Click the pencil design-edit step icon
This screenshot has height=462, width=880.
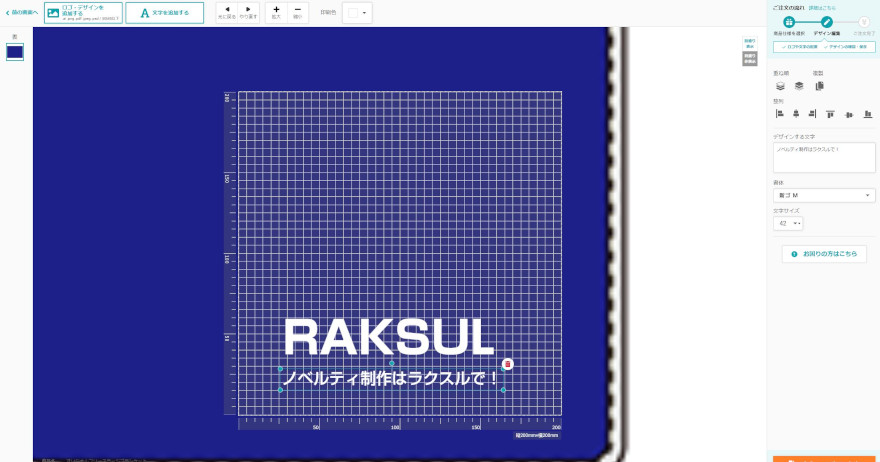pyautogui.click(x=826, y=22)
